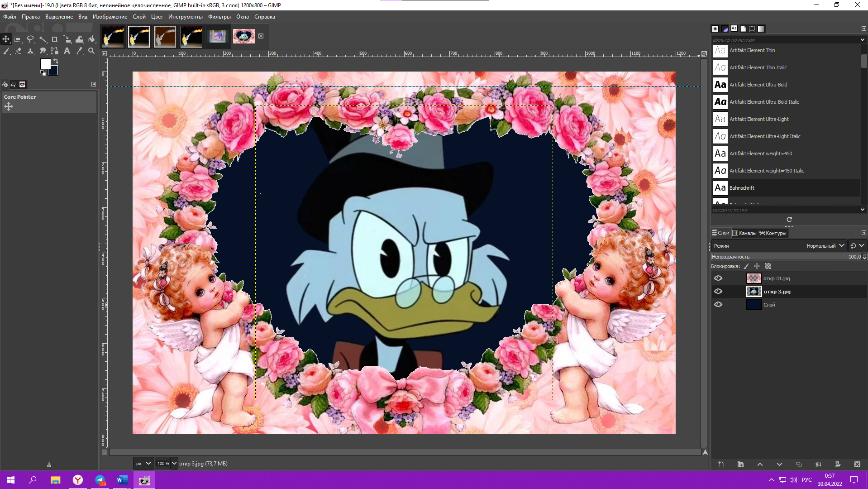Select the Move tool in toolbox
868x489 pixels.
pyautogui.click(x=6, y=39)
